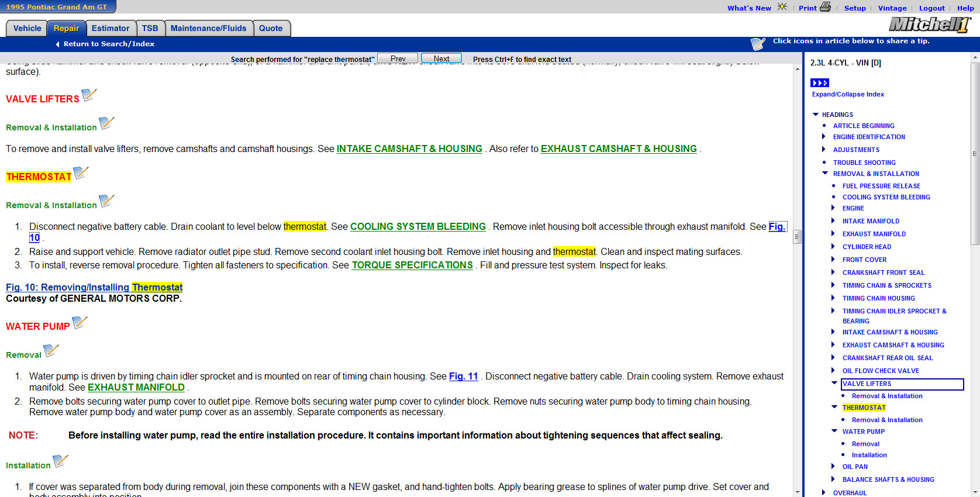This screenshot has height=497, width=980.
Task: Return to Search/Index
Action: tap(109, 44)
